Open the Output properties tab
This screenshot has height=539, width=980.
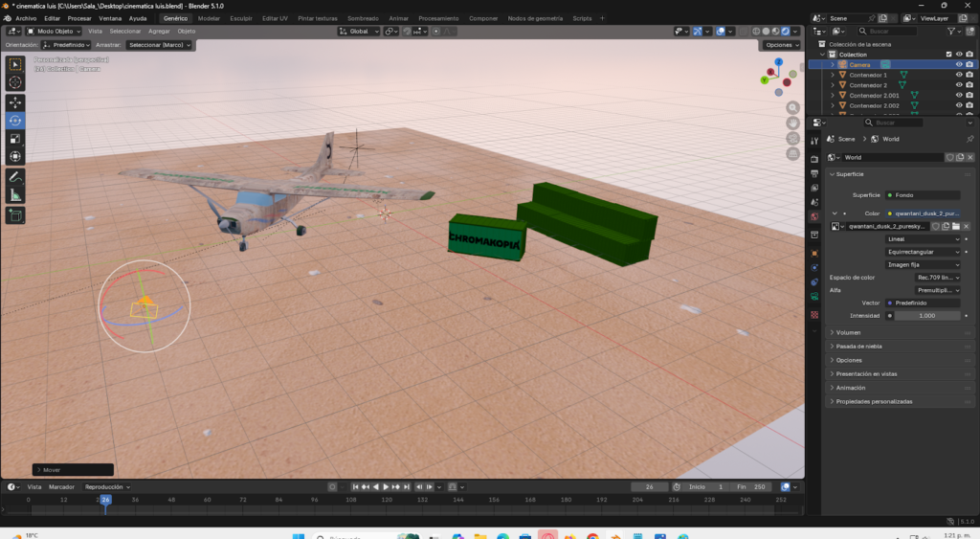coord(814,173)
